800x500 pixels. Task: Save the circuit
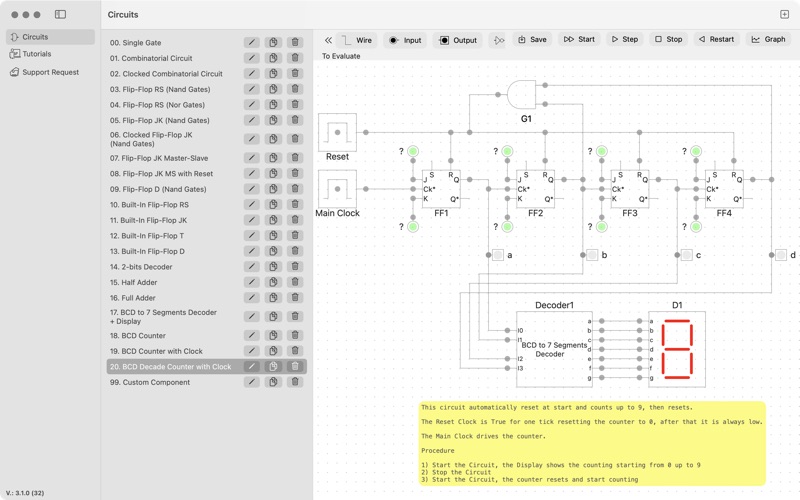(532, 39)
